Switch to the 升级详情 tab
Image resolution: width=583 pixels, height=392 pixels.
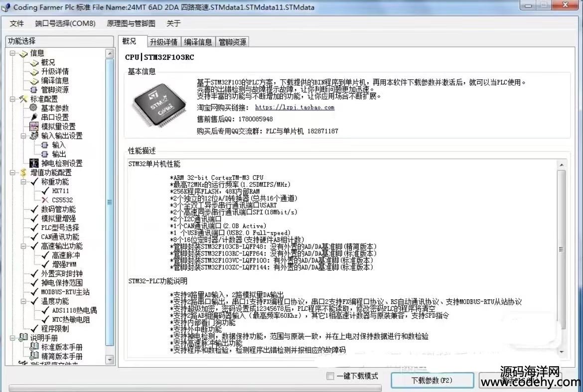point(163,42)
